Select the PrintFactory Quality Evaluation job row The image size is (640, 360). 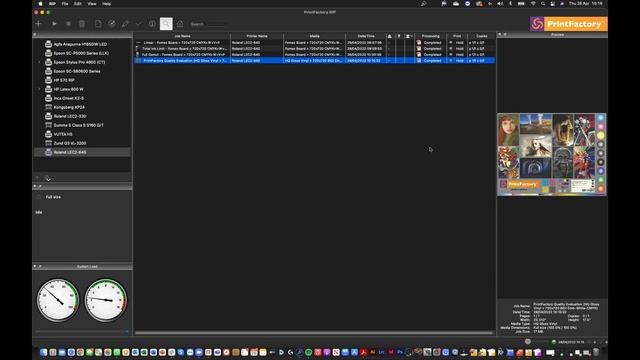click(315, 60)
